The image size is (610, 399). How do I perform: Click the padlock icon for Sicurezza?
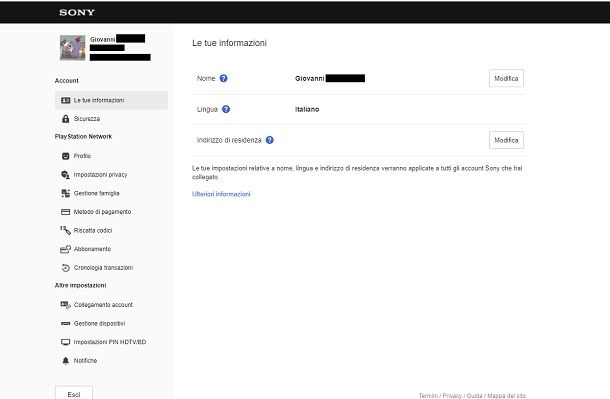click(66, 119)
